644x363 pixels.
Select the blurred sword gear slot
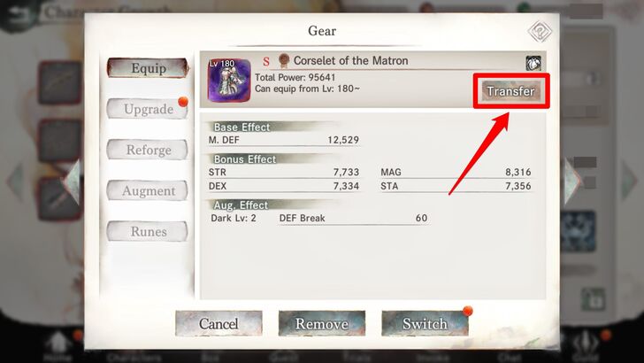pos(57,199)
